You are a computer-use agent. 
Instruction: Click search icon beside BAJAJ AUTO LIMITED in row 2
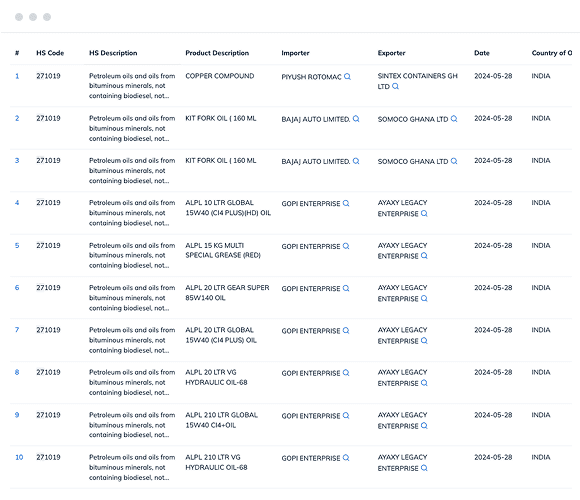click(x=356, y=119)
